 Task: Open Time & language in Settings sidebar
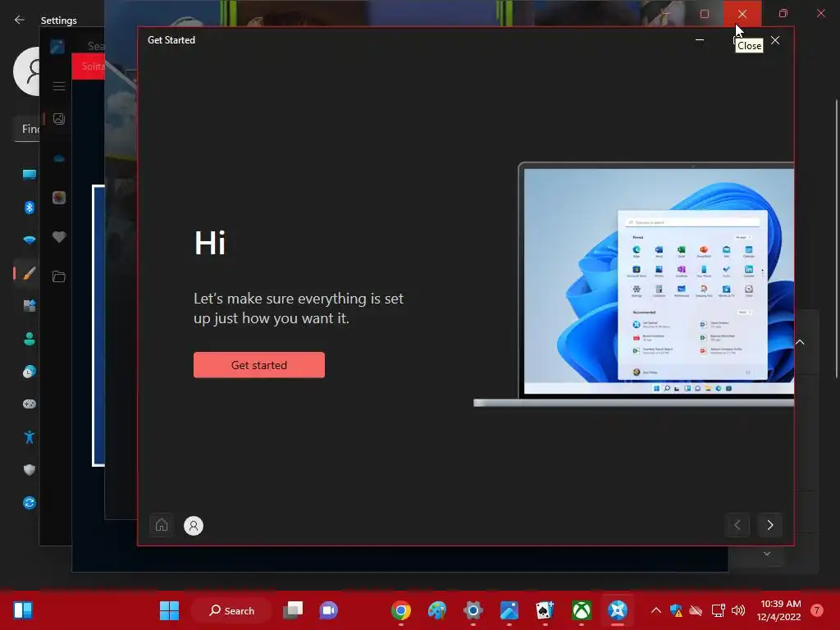click(29, 372)
